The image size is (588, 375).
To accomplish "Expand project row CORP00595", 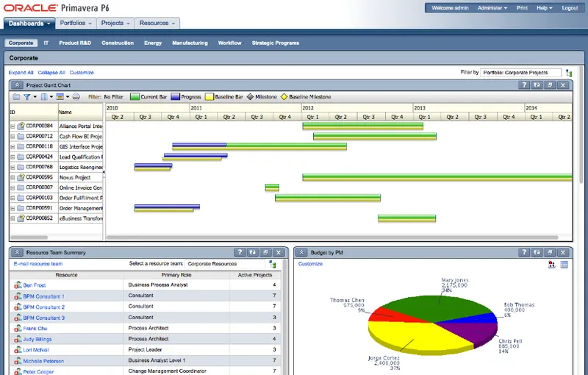I will [x=12, y=177].
